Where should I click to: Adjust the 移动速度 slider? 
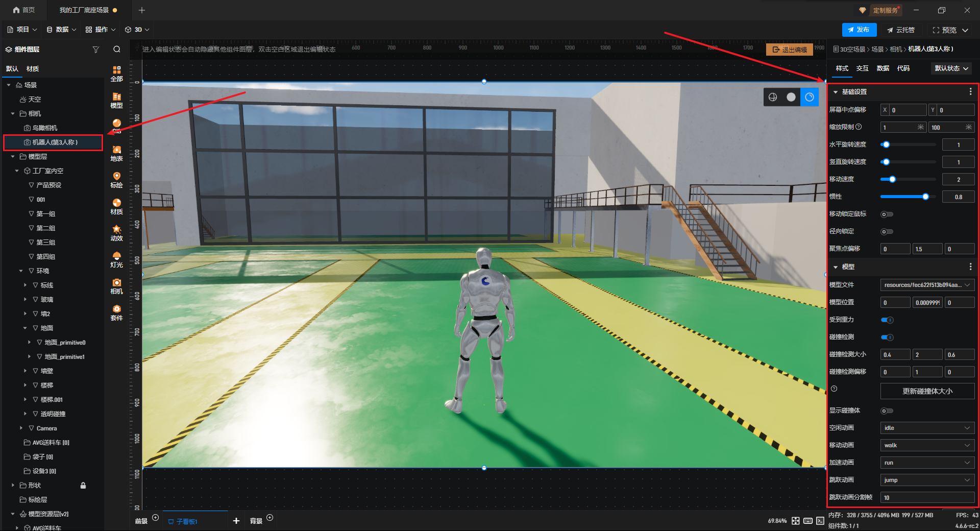point(908,180)
